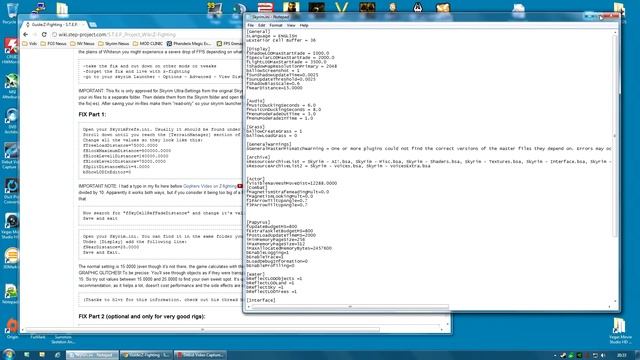Open the yellow folder desktop shortcut on the top row

point(62,9)
